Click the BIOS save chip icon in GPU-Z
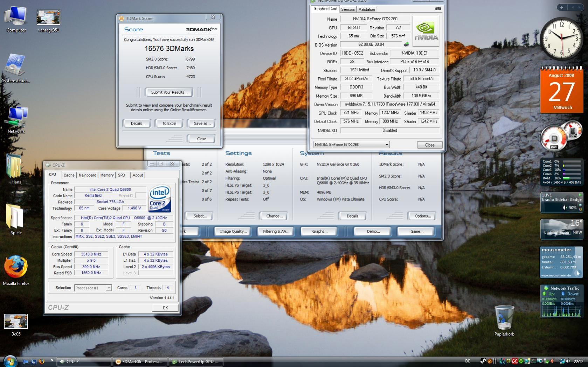The image size is (588, 367). [x=406, y=44]
